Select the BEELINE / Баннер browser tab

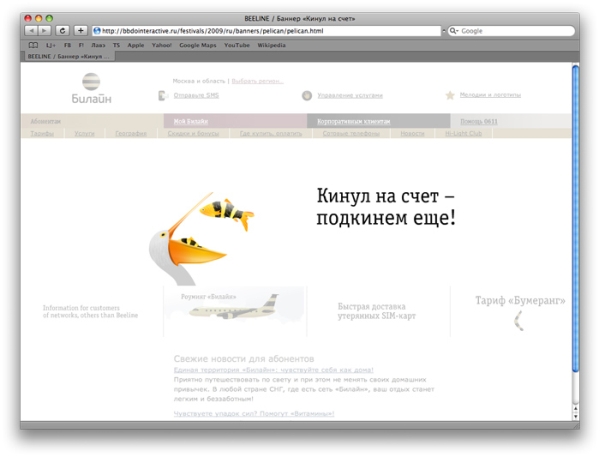tap(68, 56)
